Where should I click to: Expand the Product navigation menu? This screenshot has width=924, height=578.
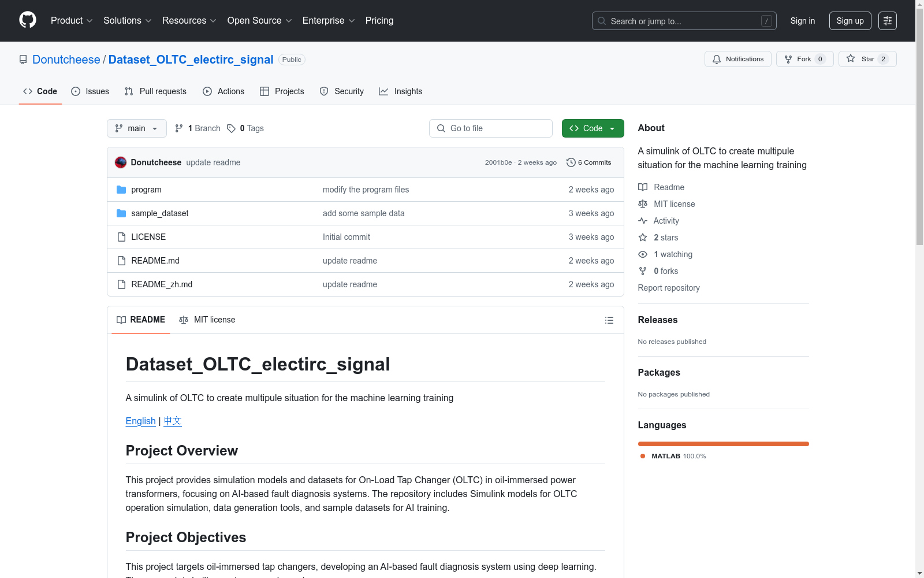point(72,21)
